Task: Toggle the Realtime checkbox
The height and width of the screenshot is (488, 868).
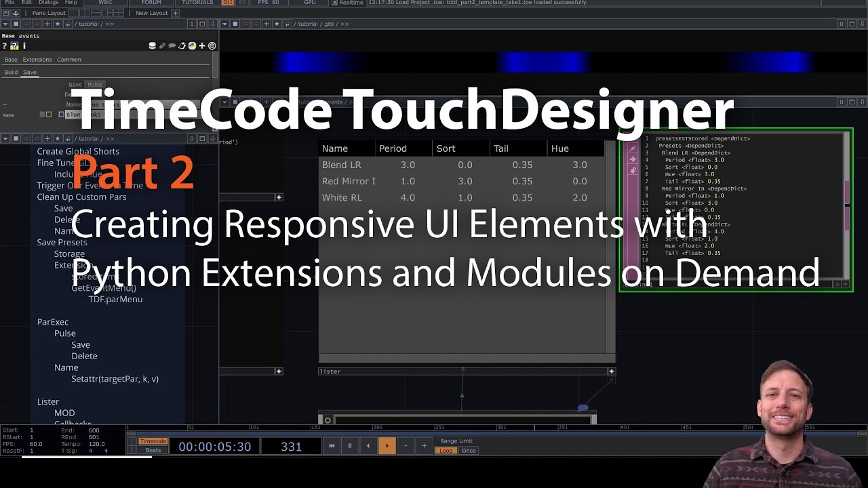Action: click(x=334, y=3)
